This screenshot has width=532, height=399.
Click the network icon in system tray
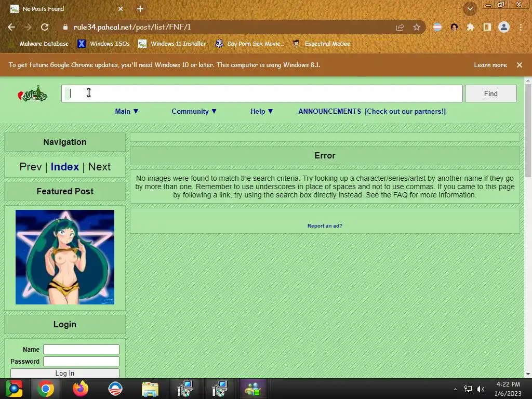point(468,389)
